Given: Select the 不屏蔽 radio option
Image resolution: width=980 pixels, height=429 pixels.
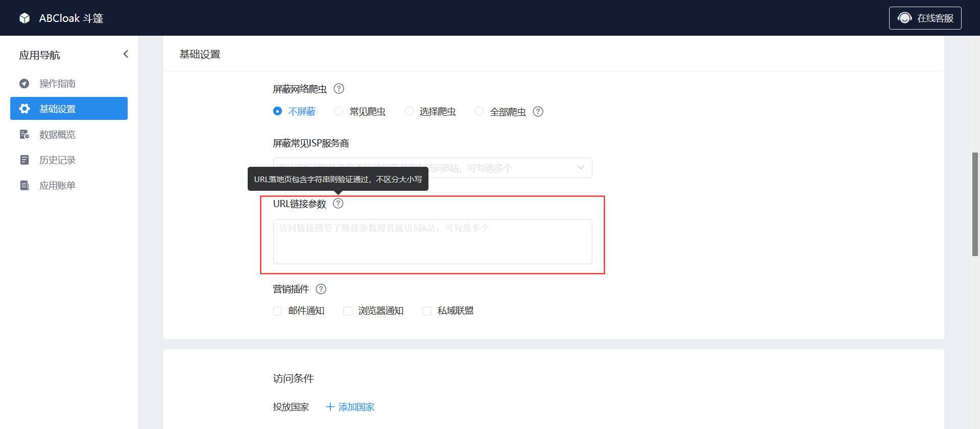Looking at the screenshot, I should pyautogui.click(x=277, y=111).
